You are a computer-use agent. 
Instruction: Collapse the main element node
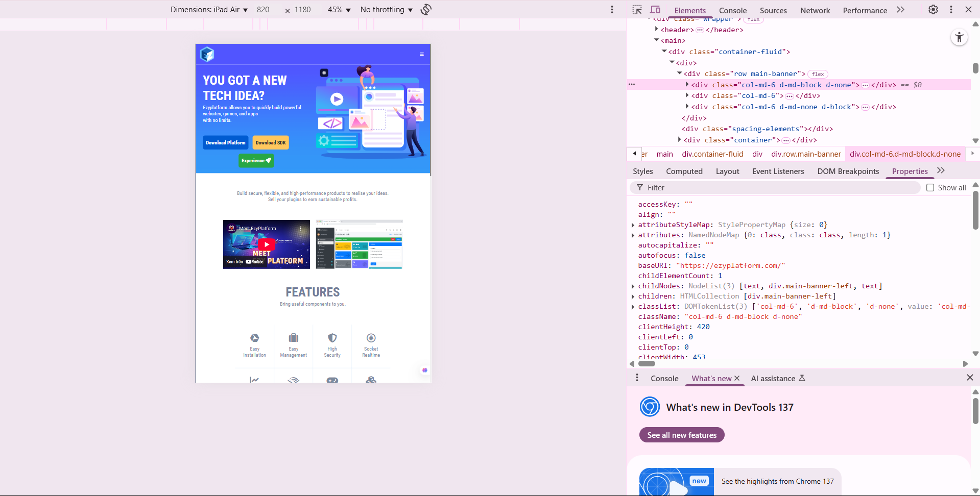pos(656,40)
